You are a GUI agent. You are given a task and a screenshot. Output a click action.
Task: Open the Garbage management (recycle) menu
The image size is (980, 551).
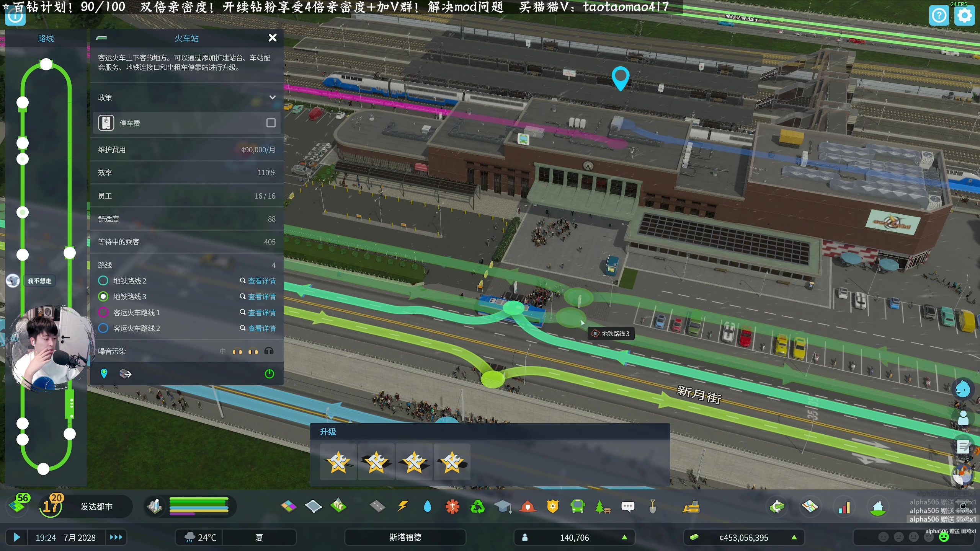(x=477, y=507)
